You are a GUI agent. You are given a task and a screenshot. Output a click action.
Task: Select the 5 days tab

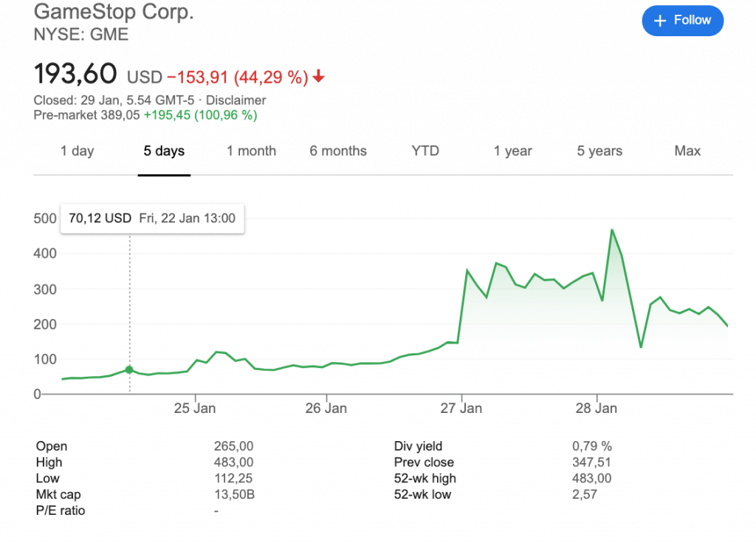point(164,151)
